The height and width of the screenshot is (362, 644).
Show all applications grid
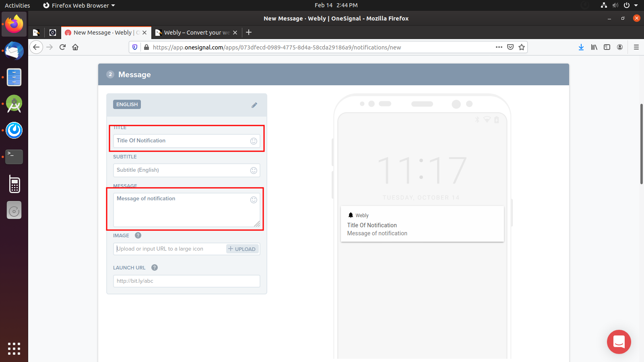(14, 349)
